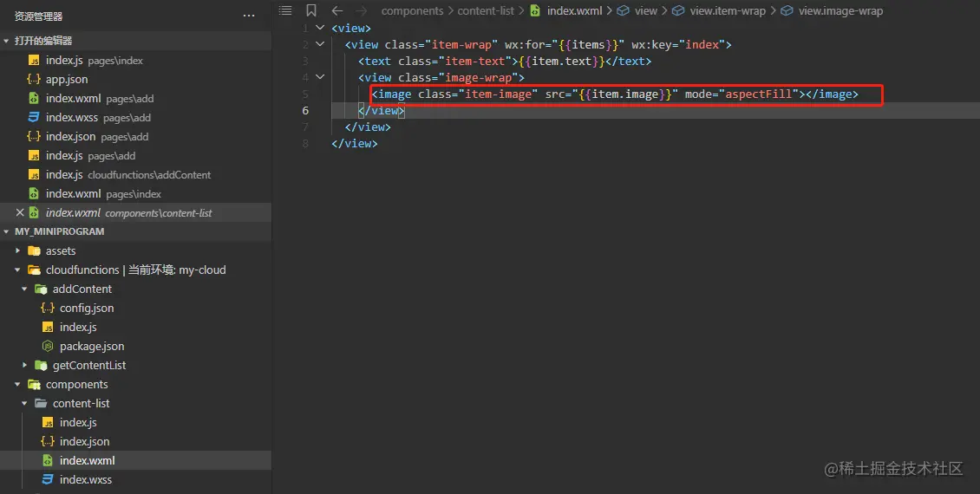Viewport: 980px width, 494px height.
Task: Open index.wxss pages\add editor
Action: point(135,117)
